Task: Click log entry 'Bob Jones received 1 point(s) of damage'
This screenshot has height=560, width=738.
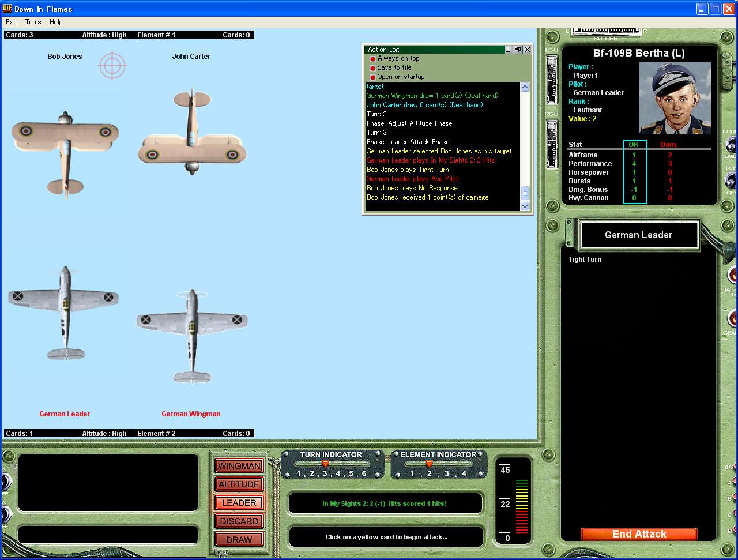Action: point(427,197)
